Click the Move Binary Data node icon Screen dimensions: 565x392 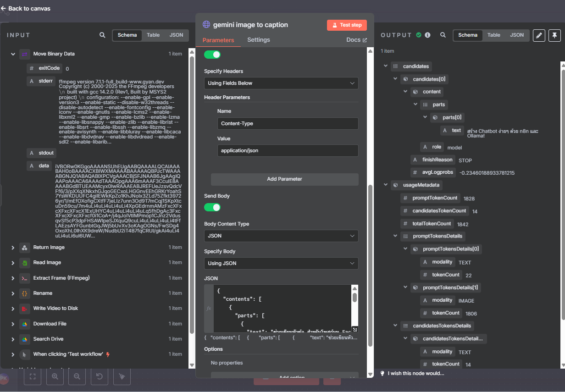[x=25, y=54]
